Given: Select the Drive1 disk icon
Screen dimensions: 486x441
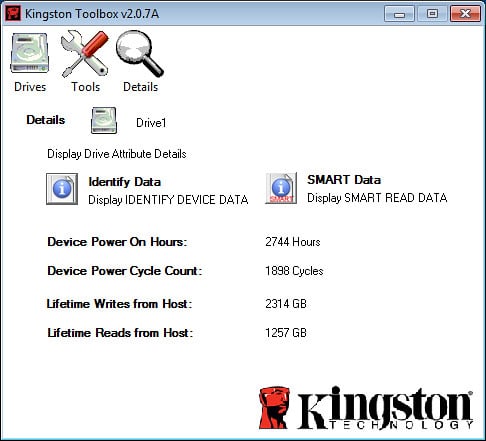Looking at the screenshot, I should click(x=104, y=120).
